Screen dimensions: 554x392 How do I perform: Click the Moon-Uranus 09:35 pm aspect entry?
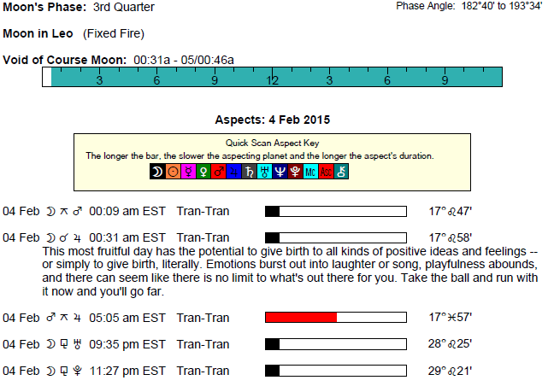(116, 344)
